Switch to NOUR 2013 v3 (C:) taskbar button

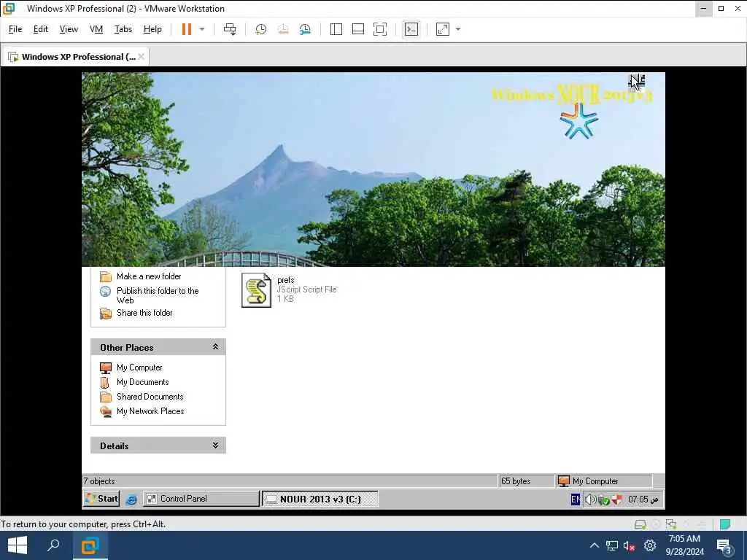(x=320, y=499)
